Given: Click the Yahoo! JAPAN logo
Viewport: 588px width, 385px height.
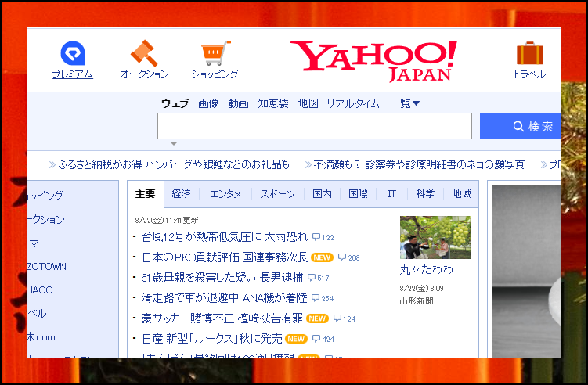Looking at the screenshot, I should pos(374,61).
